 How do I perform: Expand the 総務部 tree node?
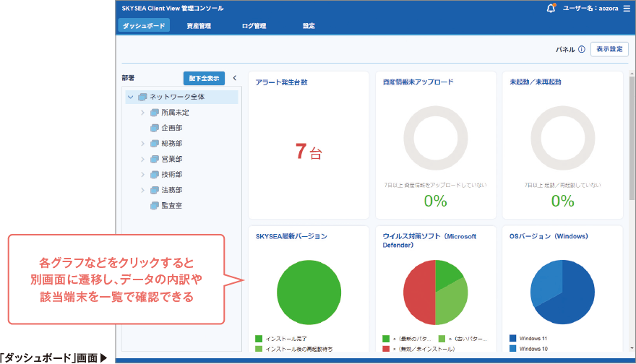pyautogui.click(x=142, y=144)
